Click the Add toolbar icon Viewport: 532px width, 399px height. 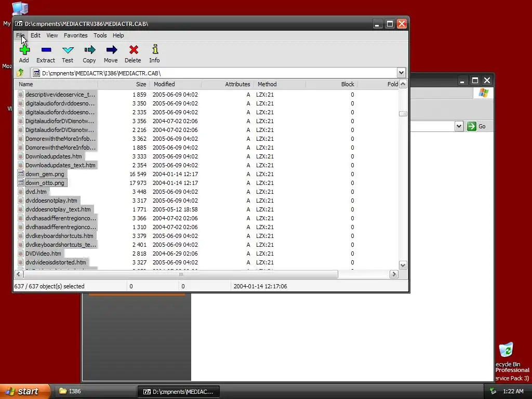[x=24, y=50]
